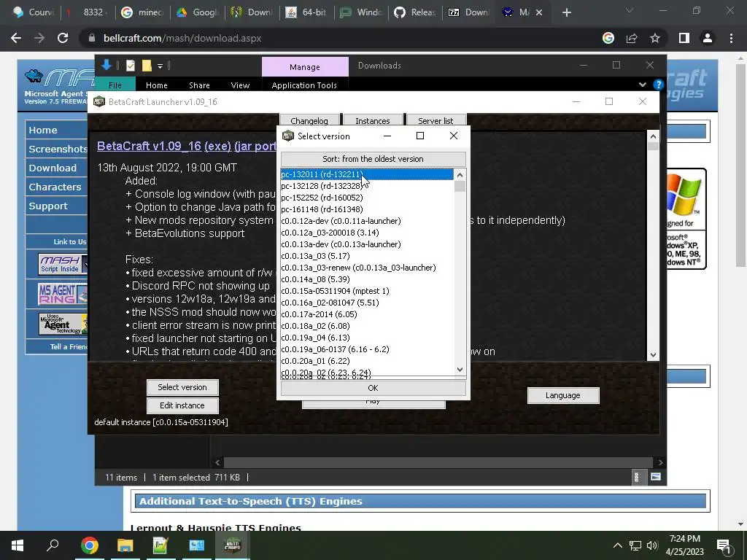Viewport: 747px width, 560px height.
Task: Select version c0.0.18a_02 (6.08)
Action: coord(367,326)
